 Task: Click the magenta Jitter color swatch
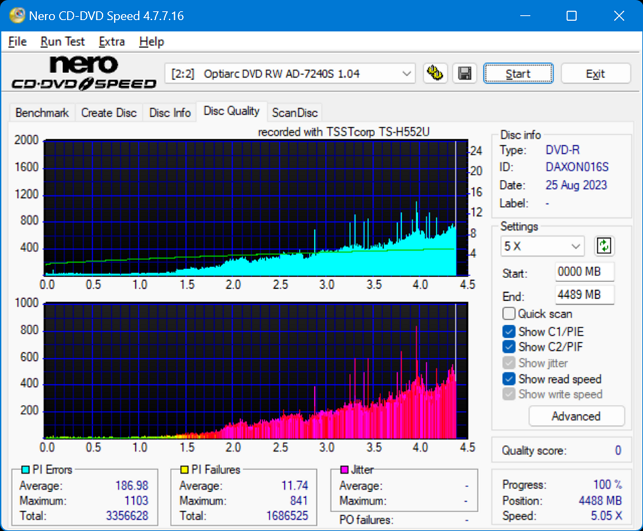click(x=344, y=469)
